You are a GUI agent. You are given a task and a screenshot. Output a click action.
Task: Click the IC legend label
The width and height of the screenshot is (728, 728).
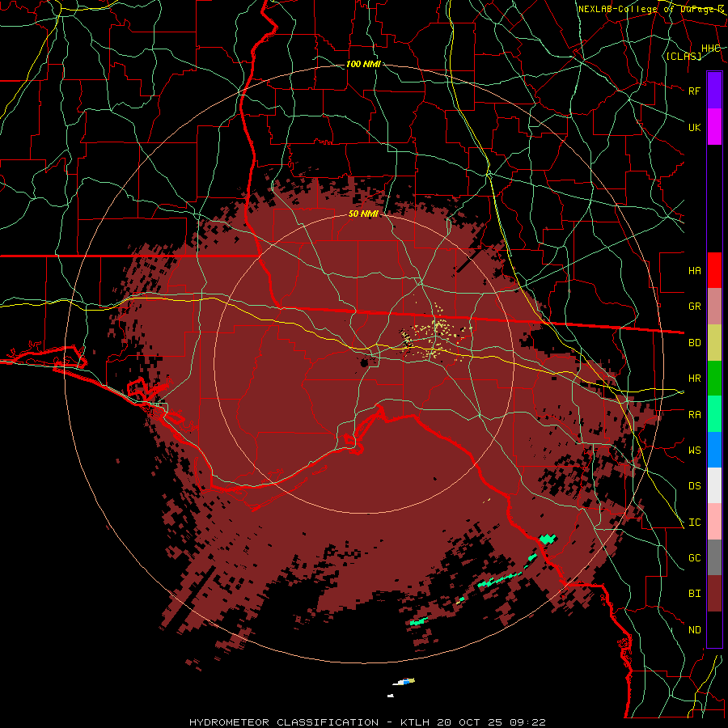(x=694, y=523)
